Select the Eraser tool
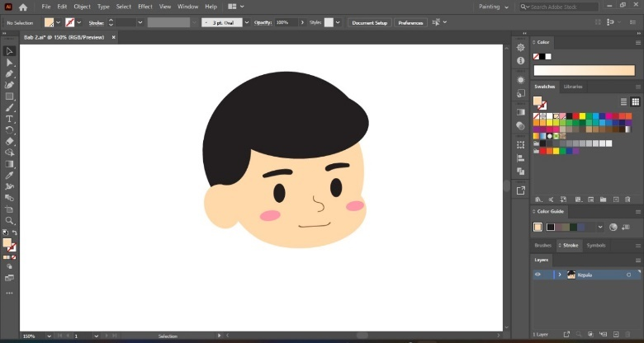Image resolution: width=644 pixels, height=343 pixels. [9, 141]
